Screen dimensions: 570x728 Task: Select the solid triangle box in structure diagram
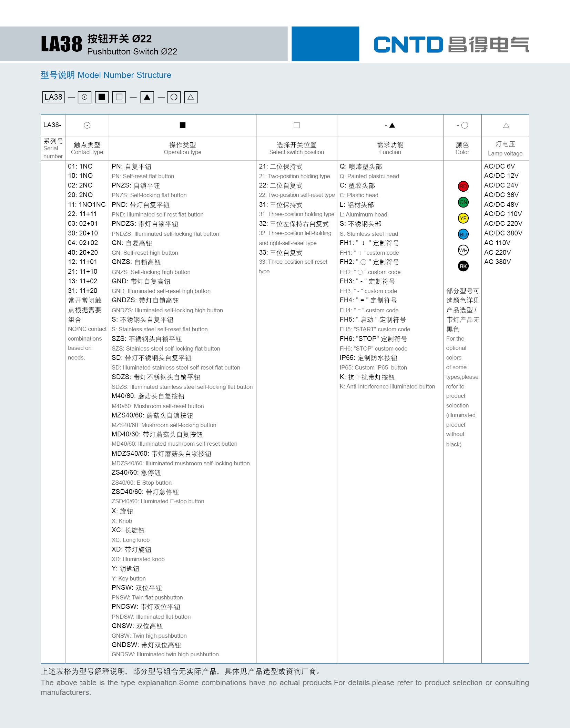tap(147, 97)
